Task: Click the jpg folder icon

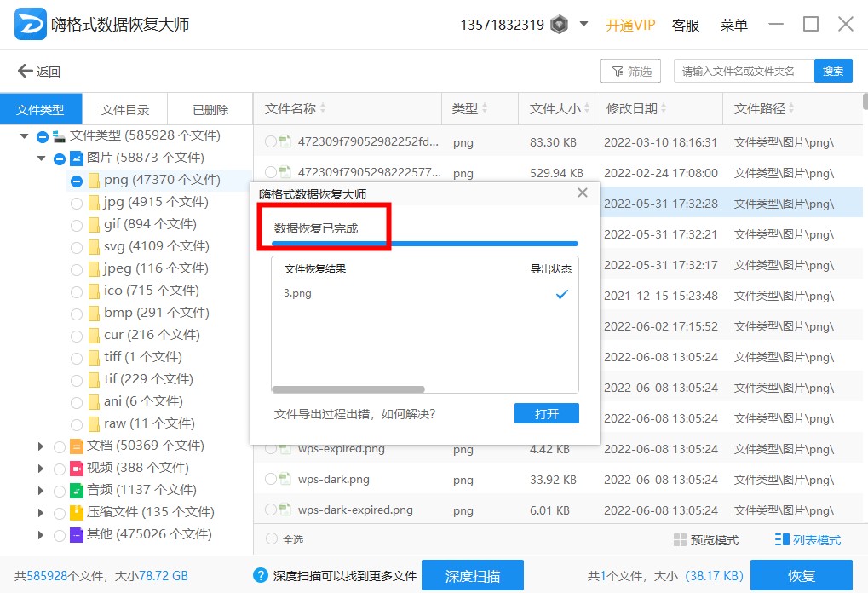Action: [x=94, y=203]
